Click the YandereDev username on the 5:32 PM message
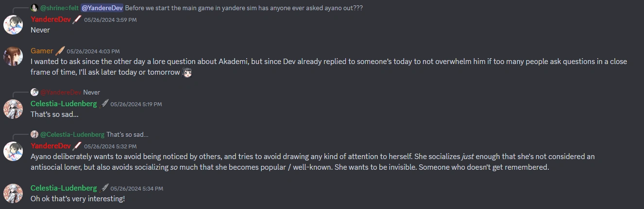 51,146
